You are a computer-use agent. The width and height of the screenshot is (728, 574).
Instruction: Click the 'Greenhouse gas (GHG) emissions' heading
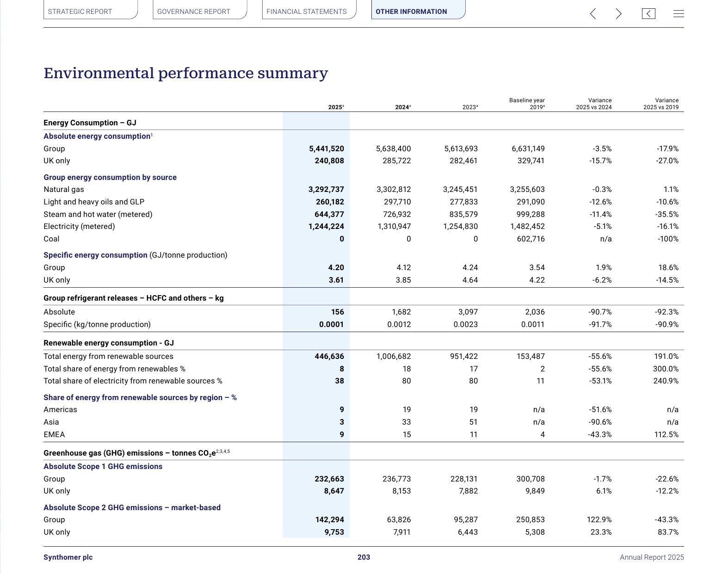coord(136,453)
